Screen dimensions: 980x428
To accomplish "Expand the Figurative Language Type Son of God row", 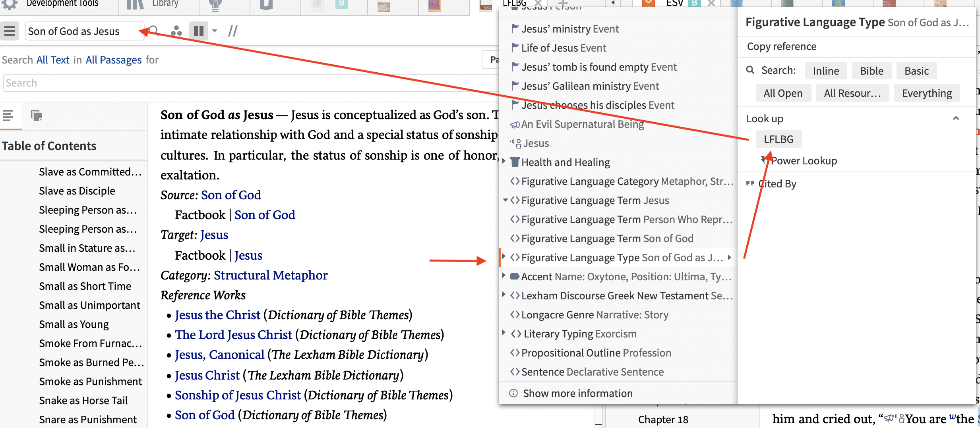I will (x=504, y=256).
